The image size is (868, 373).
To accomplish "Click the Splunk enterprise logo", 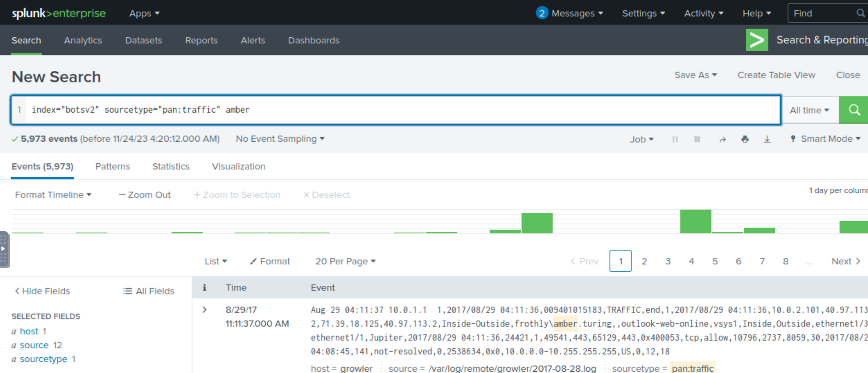I will click(x=59, y=13).
